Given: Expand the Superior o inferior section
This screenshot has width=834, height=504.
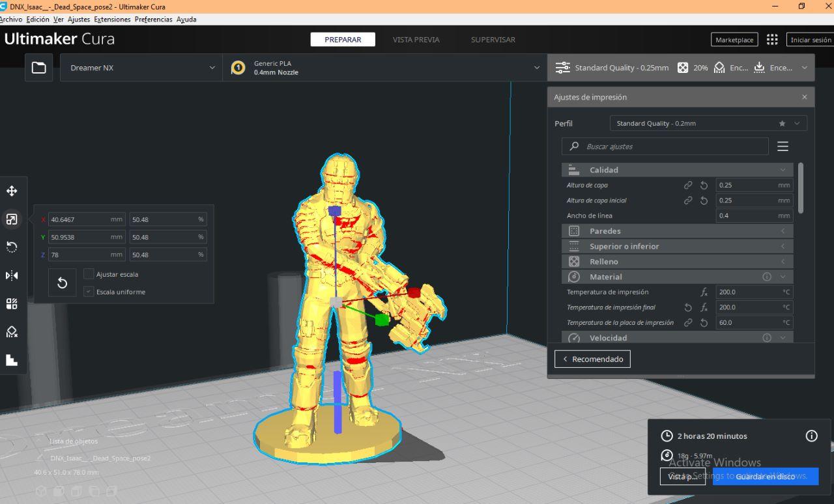Looking at the screenshot, I should tap(677, 246).
